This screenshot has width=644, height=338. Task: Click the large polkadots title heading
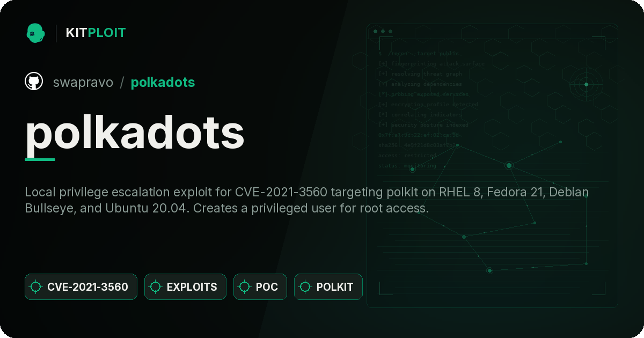pyautogui.click(x=135, y=133)
